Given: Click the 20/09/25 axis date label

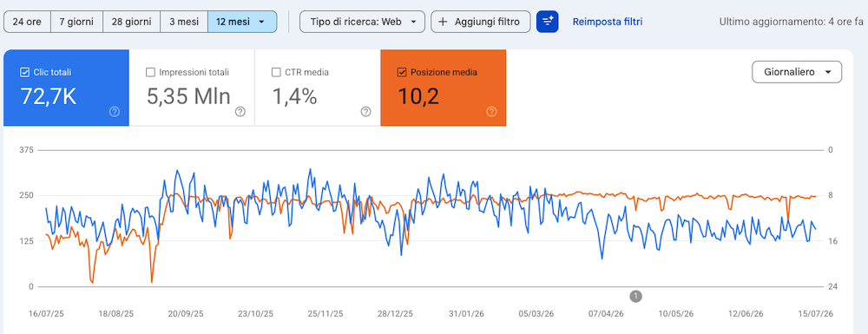Looking at the screenshot, I should [186, 313].
